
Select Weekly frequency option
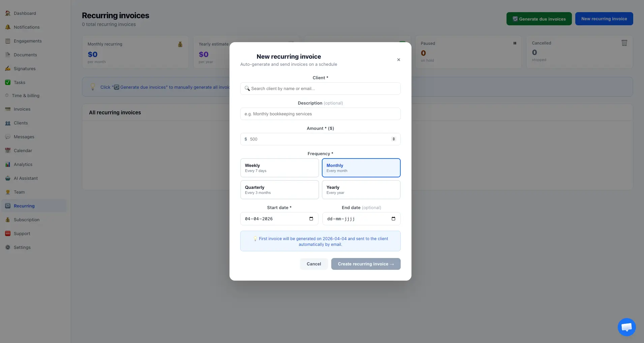[279, 168]
